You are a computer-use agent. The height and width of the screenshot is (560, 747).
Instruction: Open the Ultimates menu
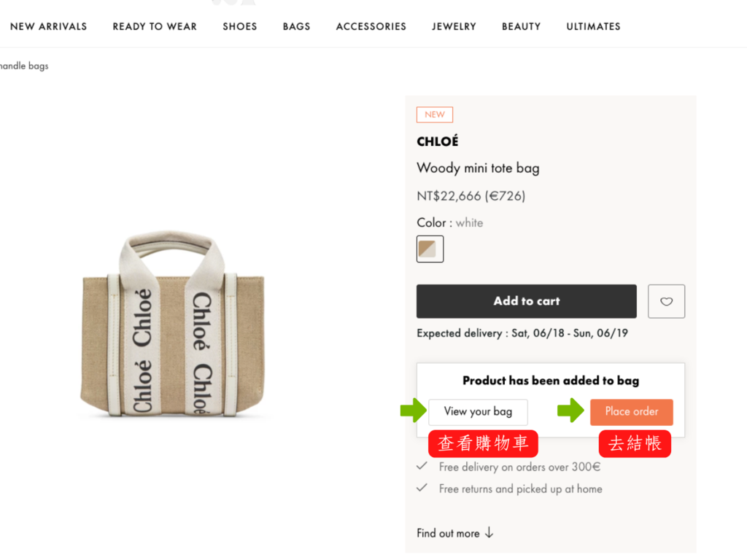[593, 26]
